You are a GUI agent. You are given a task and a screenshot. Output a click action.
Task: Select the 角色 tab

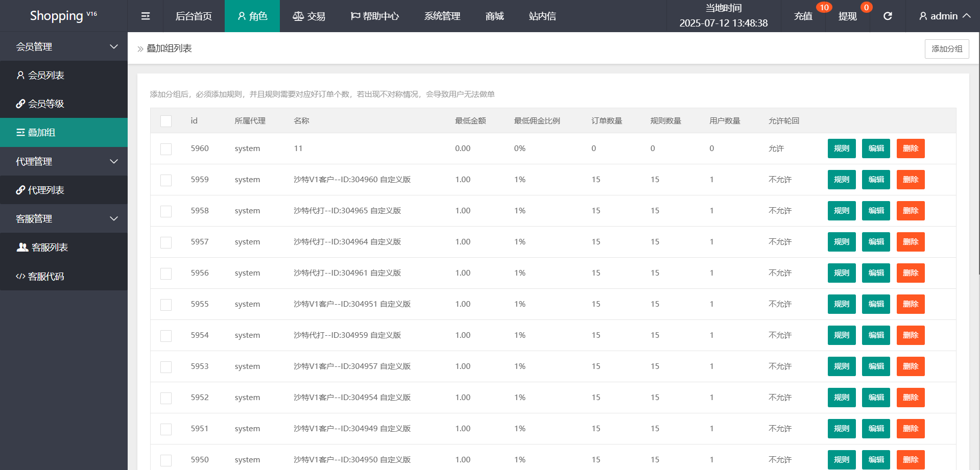click(252, 16)
